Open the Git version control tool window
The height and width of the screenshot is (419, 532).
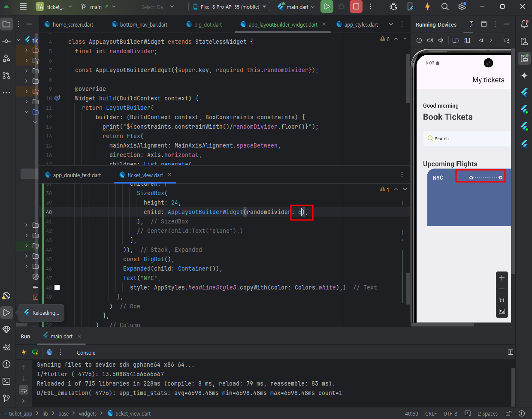point(6,398)
